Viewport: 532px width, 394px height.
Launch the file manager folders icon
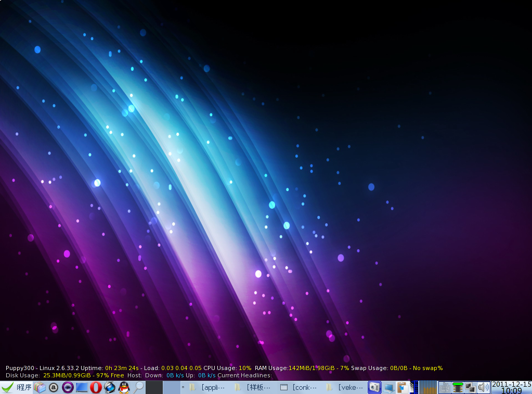40,387
